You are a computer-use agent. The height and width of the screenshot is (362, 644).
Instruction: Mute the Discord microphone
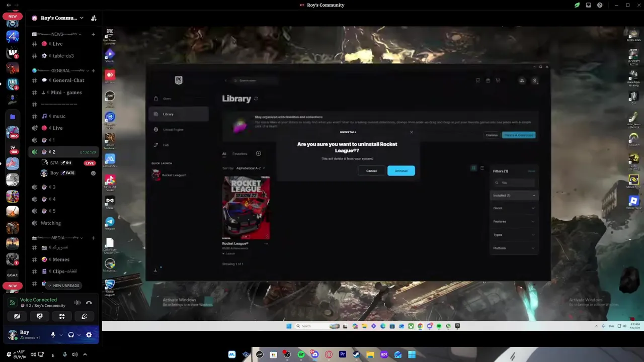pyautogui.click(x=53, y=335)
